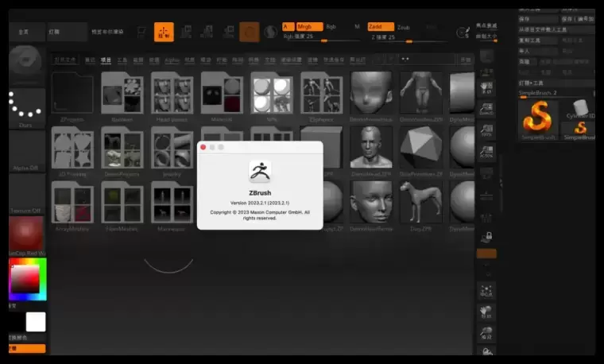Click the 克隆 clone button in Tool panel
The height and width of the screenshot is (364, 604).
(527, 62)
